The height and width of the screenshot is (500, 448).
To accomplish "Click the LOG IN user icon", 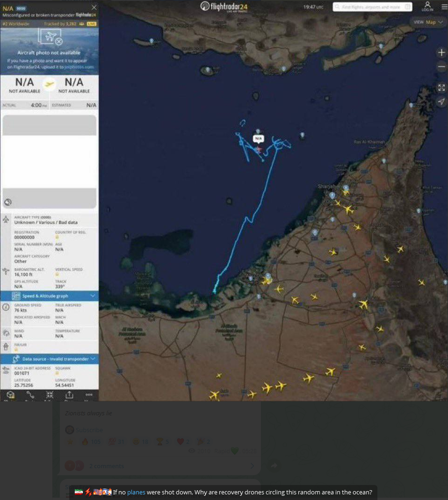I will point(427,6).
